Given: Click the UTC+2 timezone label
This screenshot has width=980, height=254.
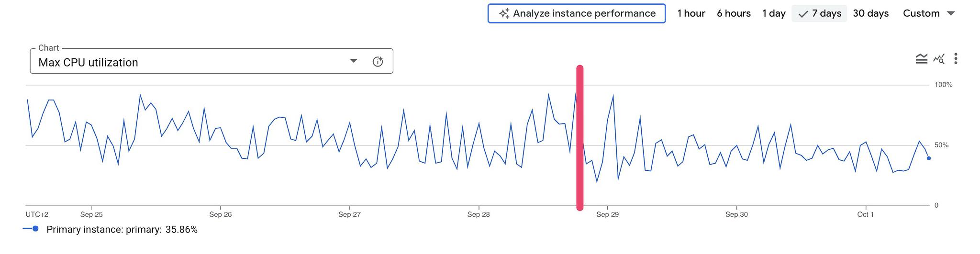Looking at the screenshot, I should pos(37,214).
